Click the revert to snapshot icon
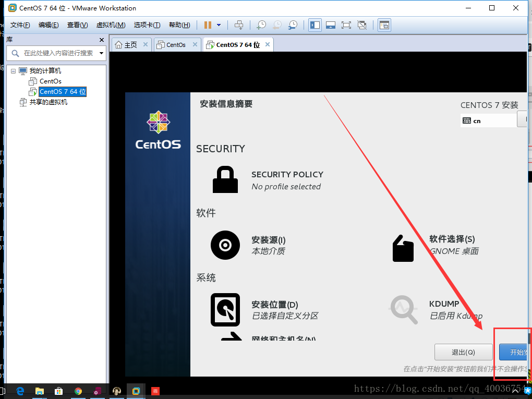Viewport: 532px width, 399px height. tap(277, 25)
